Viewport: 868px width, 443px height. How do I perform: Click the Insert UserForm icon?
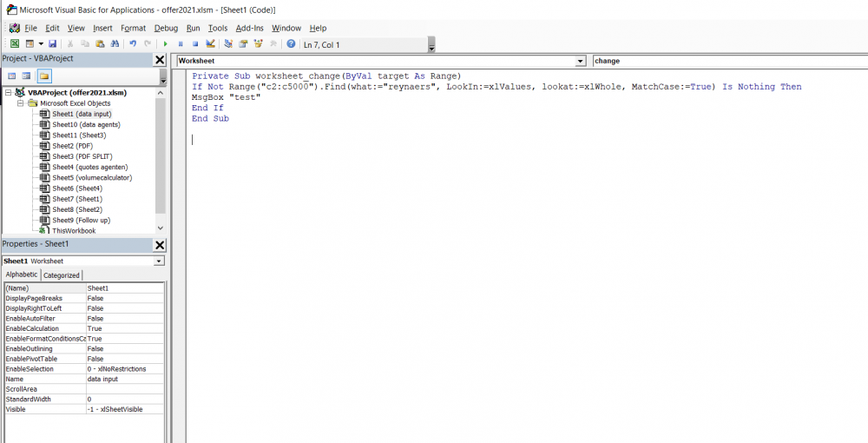pyautogui.click(x=30, y=44)
